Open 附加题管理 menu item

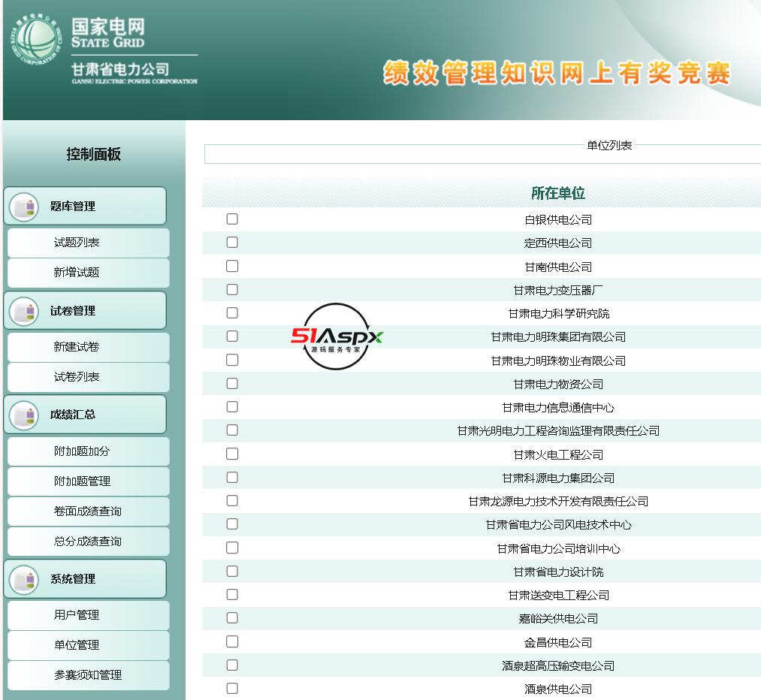[x=89, y=481]
